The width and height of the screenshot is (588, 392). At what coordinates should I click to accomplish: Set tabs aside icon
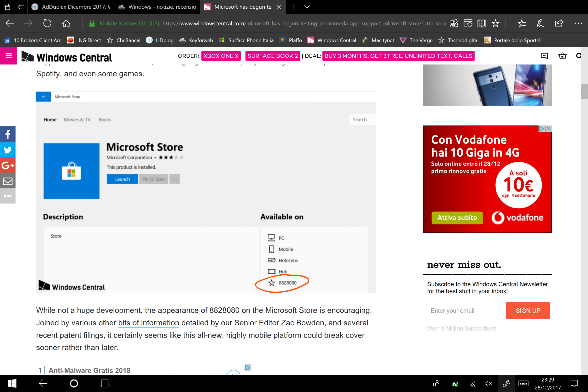tap(21, 7)
